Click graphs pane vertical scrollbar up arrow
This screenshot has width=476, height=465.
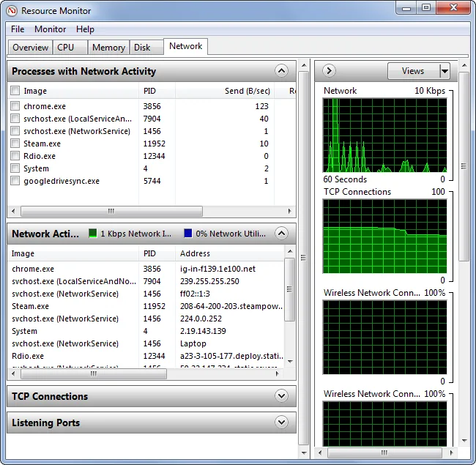(464, 65)
